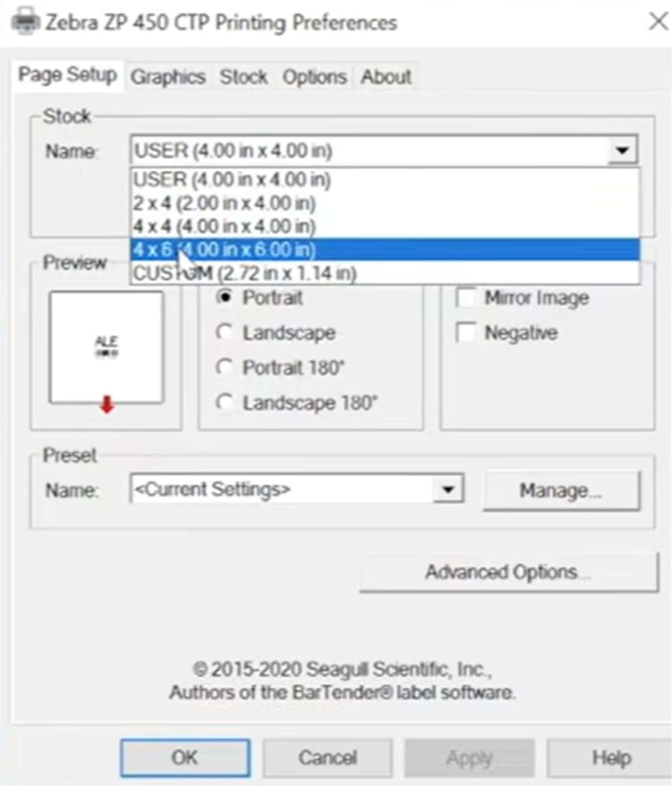Collapse the Stock Name dropdown arrow
The height and width of the screenshot is (786, 672).
[x=622, y=150]
